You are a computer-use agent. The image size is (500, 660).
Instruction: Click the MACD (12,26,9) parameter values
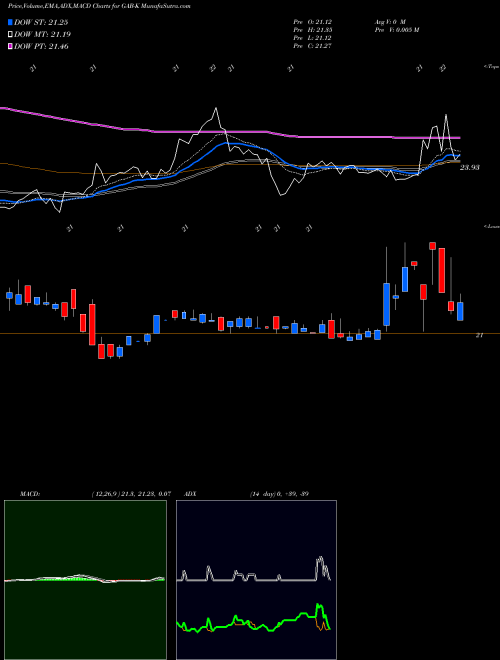point(131,494)
